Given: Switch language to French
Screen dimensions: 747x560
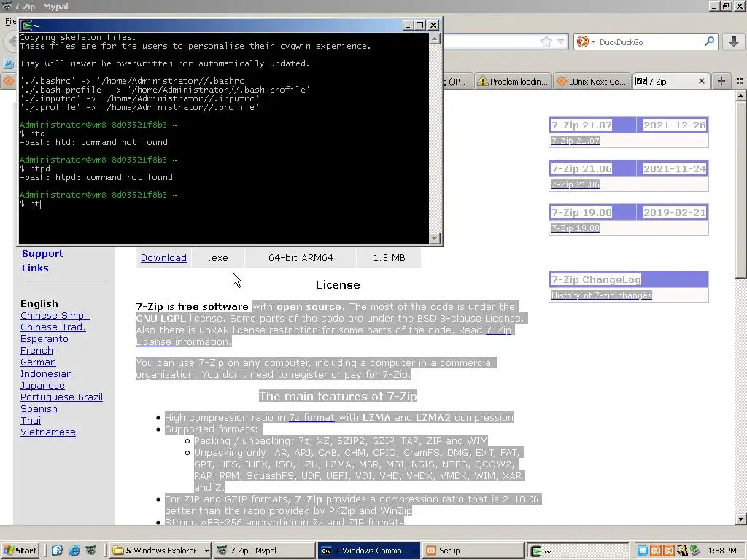Looking at the screenshot, I should 36,351.
